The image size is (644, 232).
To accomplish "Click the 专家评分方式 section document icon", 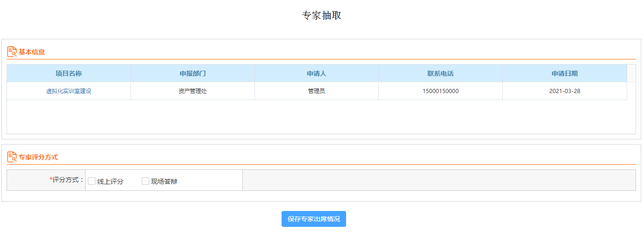I will 12,157.
